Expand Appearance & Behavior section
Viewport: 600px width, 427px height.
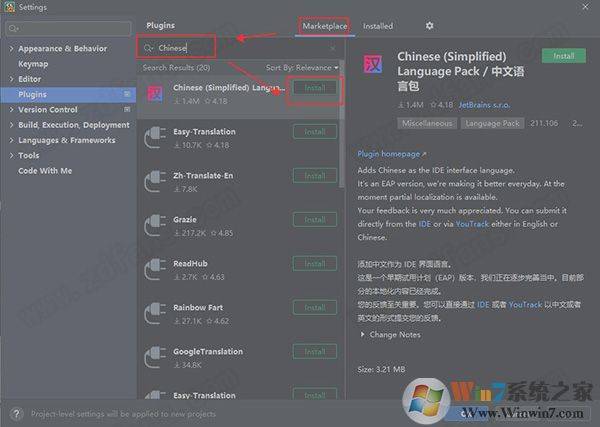[x=11, y=49]
